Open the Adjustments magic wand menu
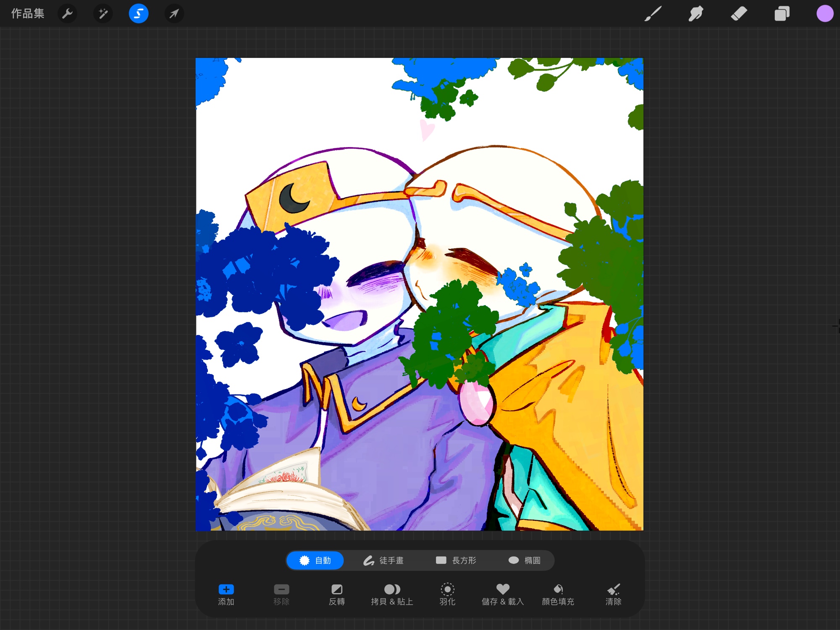Viewport: 840px width, 630px height. tap(103, 14)
